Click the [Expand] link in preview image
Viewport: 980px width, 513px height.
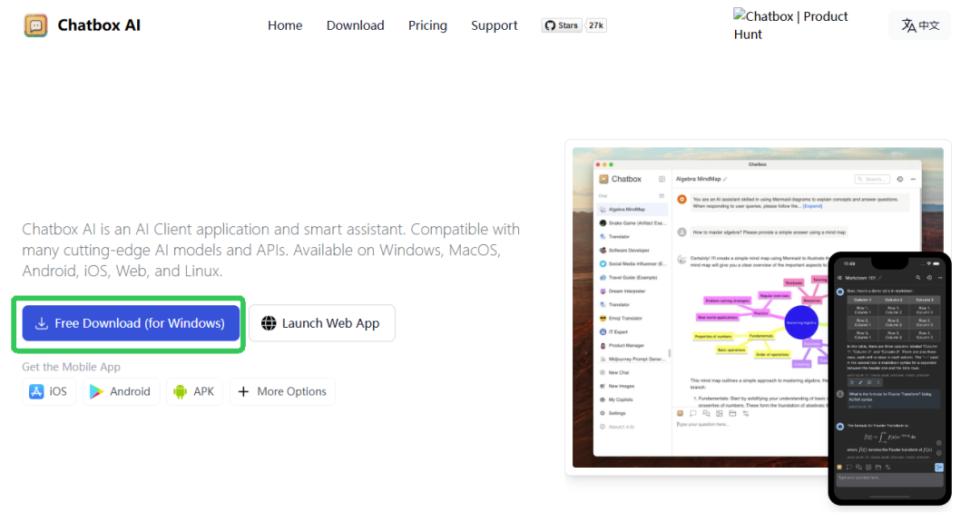[813, 206]
